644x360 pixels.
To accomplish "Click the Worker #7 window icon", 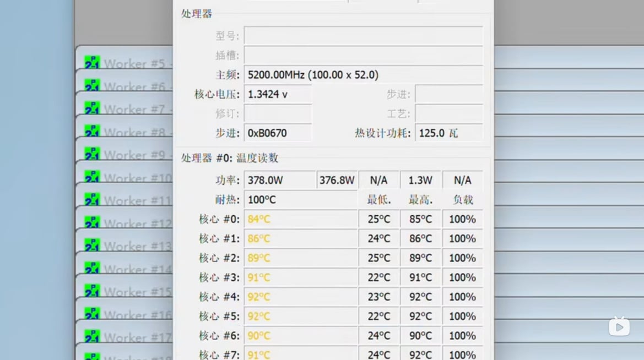I will click(92, 108).
